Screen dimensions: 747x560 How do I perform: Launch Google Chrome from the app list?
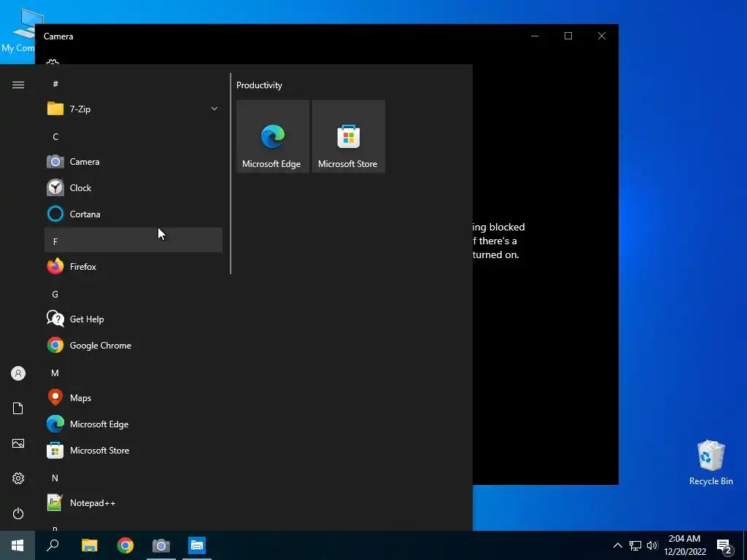[133, 345]
